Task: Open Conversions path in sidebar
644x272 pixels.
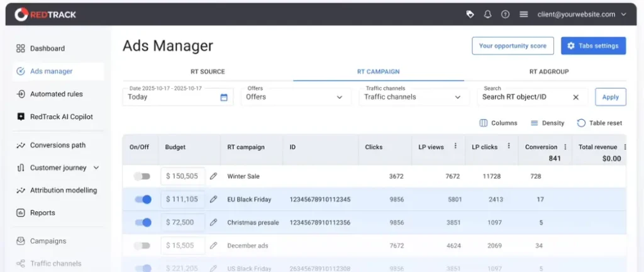Action: pyautogui.click(x=58, y=145)
